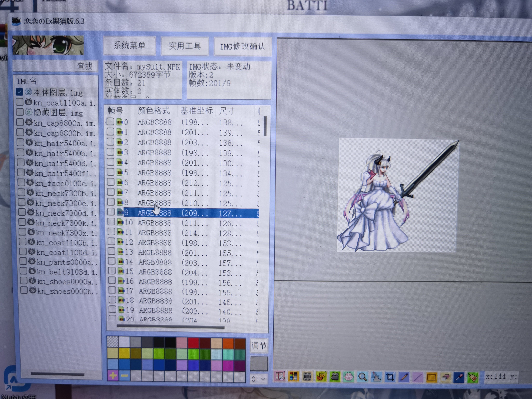This screenshot has height=399, width=532.
Task: Remove a palette color with minus icon
Action: click(124, 375)
